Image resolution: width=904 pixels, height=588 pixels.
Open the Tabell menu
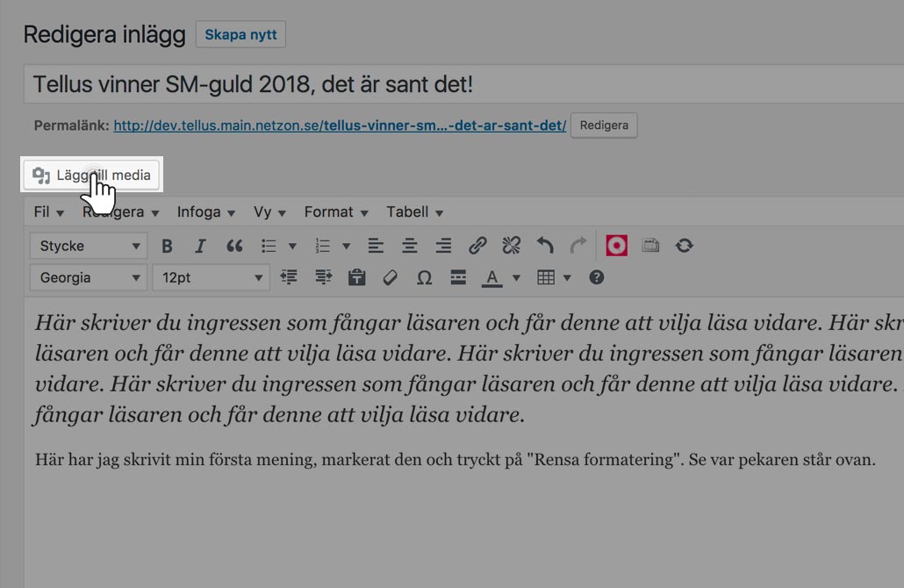(414, 212)
